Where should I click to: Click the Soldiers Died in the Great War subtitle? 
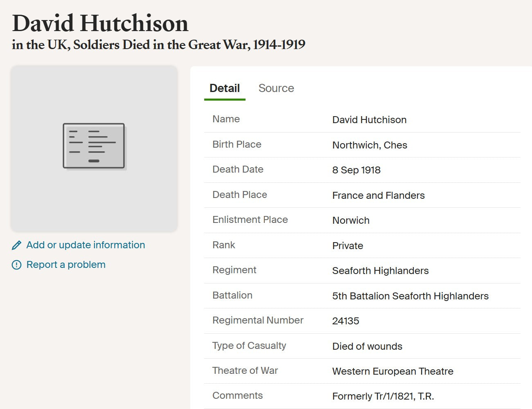[158, 45]
